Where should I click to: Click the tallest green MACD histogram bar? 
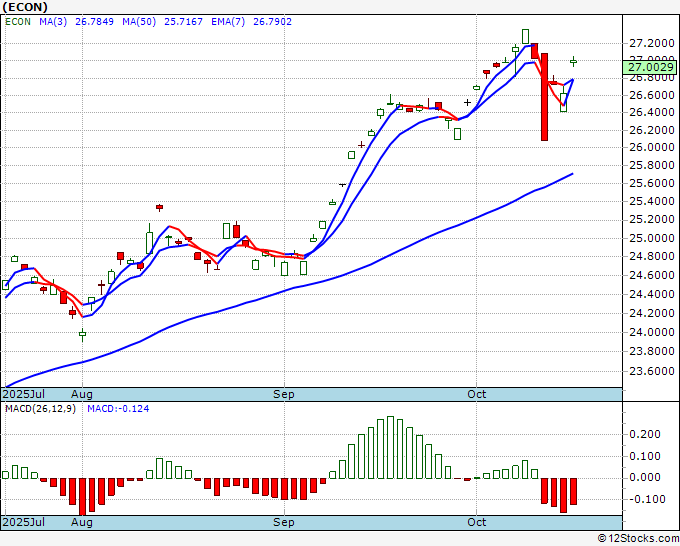(x=390, y=447)
